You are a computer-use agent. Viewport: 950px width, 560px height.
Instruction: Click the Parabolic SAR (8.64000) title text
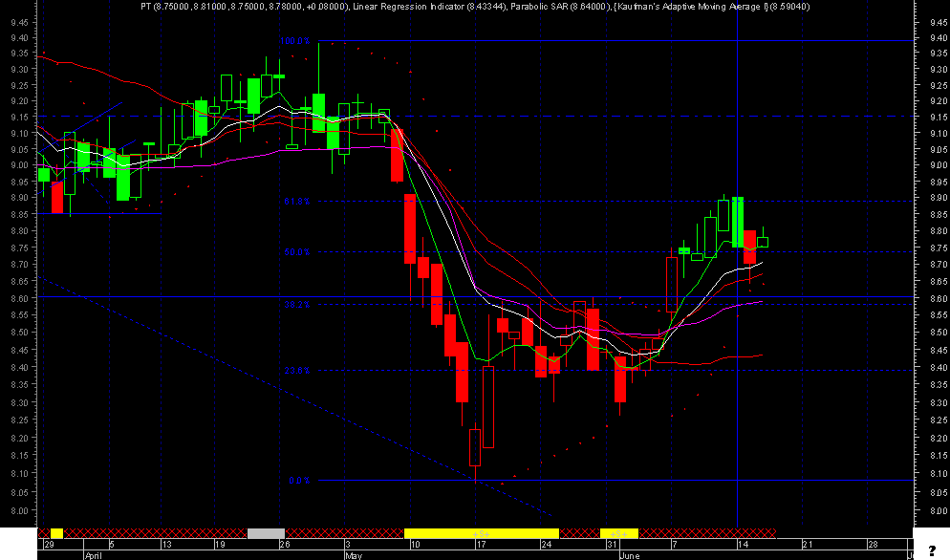(x=560, y=6)
